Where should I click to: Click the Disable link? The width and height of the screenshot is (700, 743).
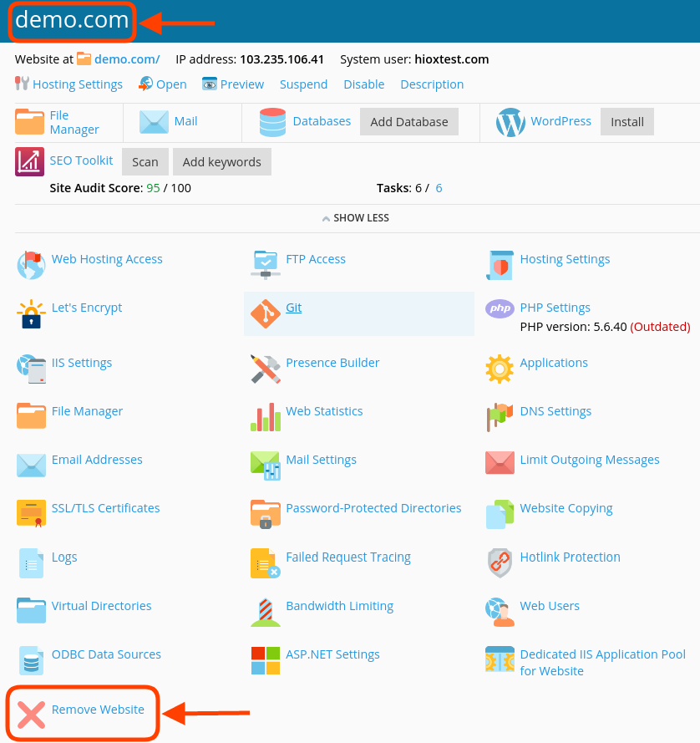(364, 84)
